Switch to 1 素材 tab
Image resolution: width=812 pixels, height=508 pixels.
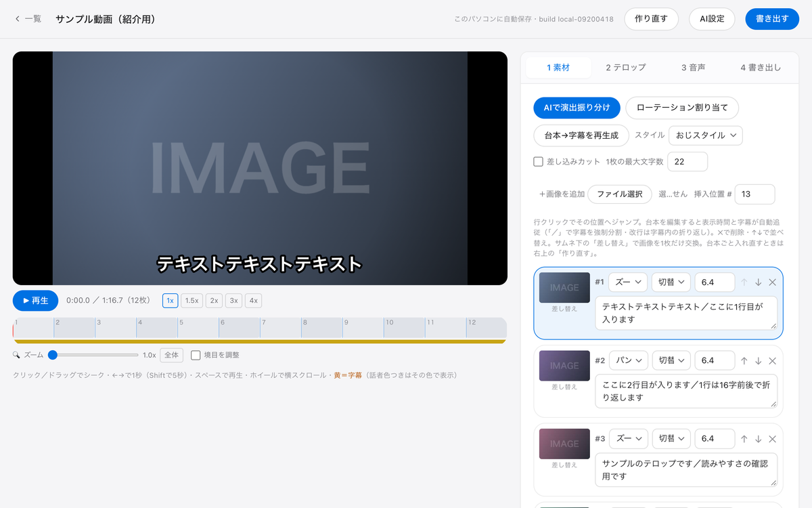coord(558,68)
